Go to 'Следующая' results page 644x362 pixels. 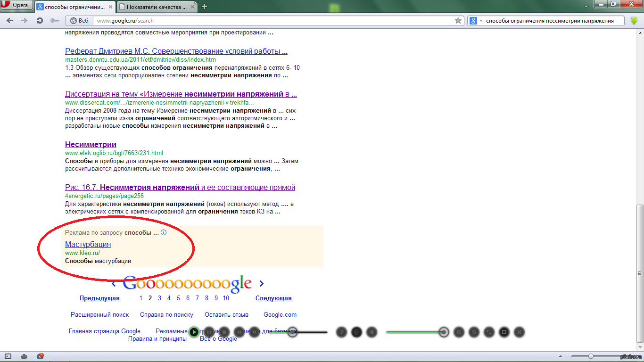[273, 298]
